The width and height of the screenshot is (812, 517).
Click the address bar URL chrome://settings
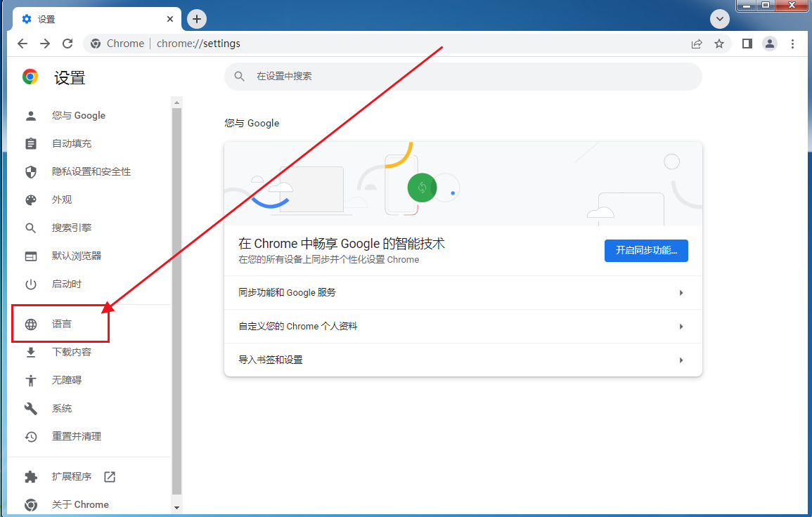coord(198,44)
